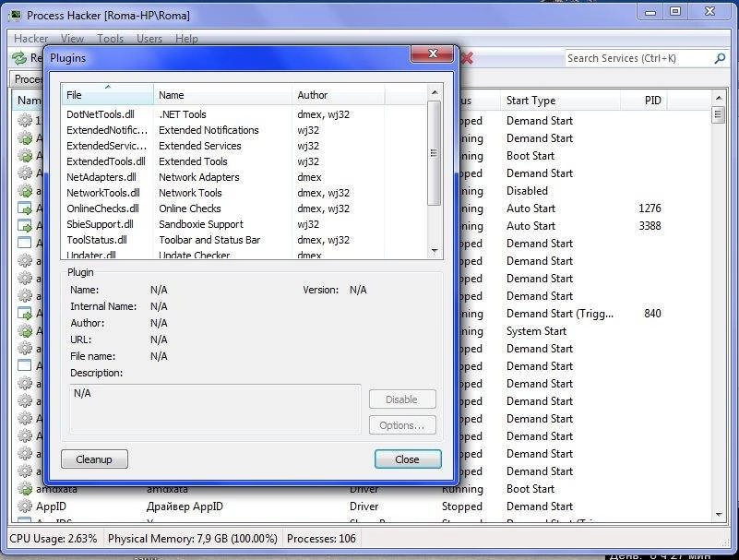Viewport: 739px width, 560px height.
Task: Click service icon in PID 840 row
Action: [x=25, y=314]
